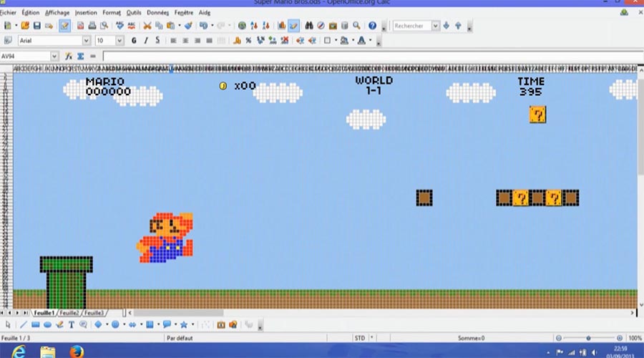Toggle Bold formatting (G button)

point(134,41)
